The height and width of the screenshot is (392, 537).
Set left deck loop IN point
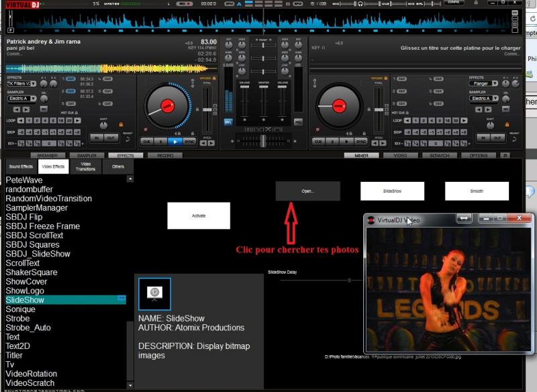[x=97, y=138]
